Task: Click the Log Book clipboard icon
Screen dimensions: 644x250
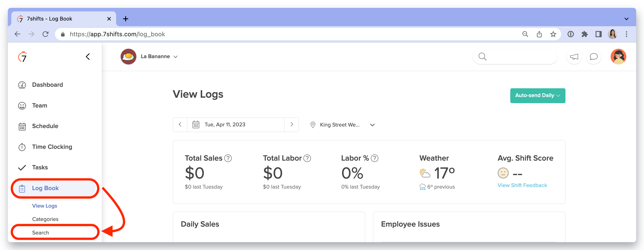Action: coord(22,188)
